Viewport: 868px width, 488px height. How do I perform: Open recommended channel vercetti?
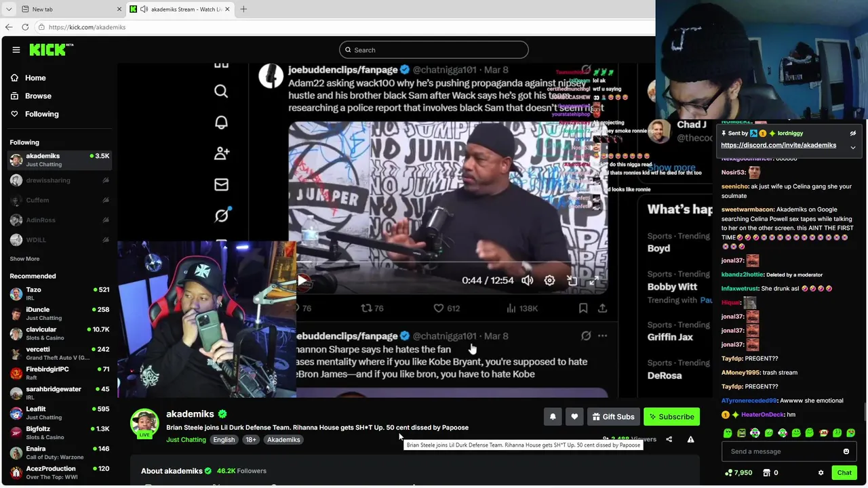pyautogui.click(x=60, y=353)
